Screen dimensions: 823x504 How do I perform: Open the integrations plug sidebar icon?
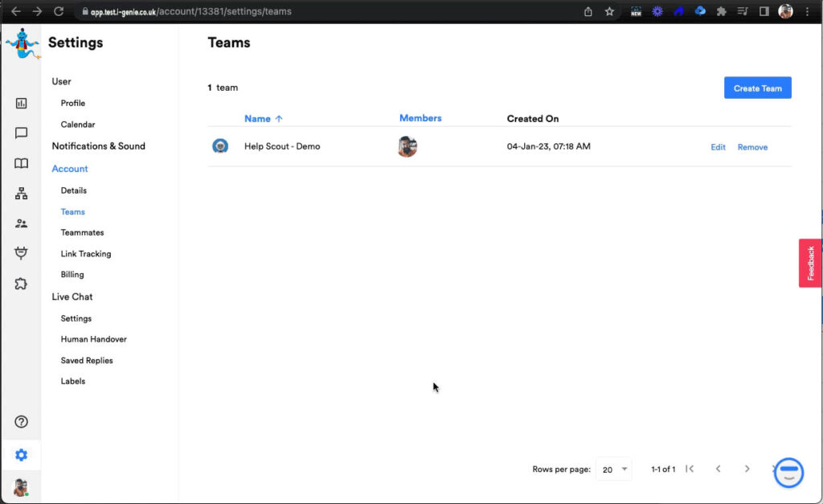pos(22,253)
